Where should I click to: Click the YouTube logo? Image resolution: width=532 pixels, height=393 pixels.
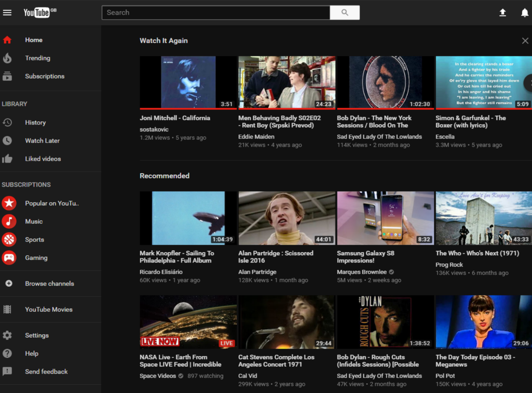coord(40,12)
